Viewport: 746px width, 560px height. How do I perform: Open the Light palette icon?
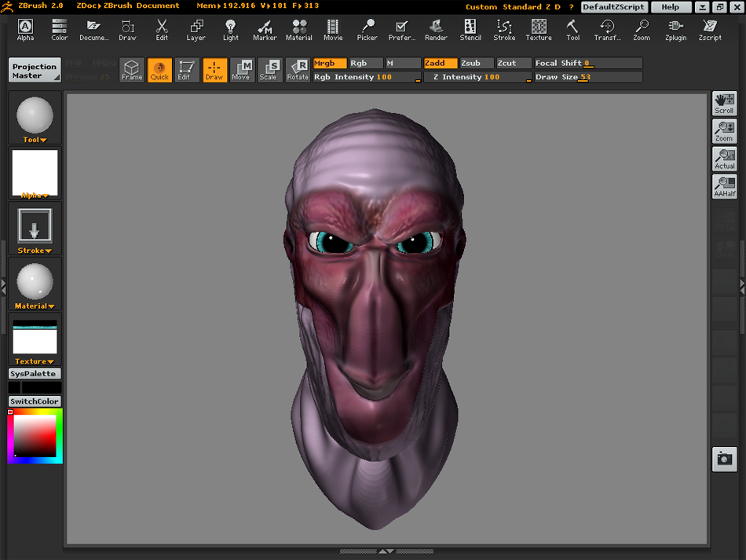point(231,31)
